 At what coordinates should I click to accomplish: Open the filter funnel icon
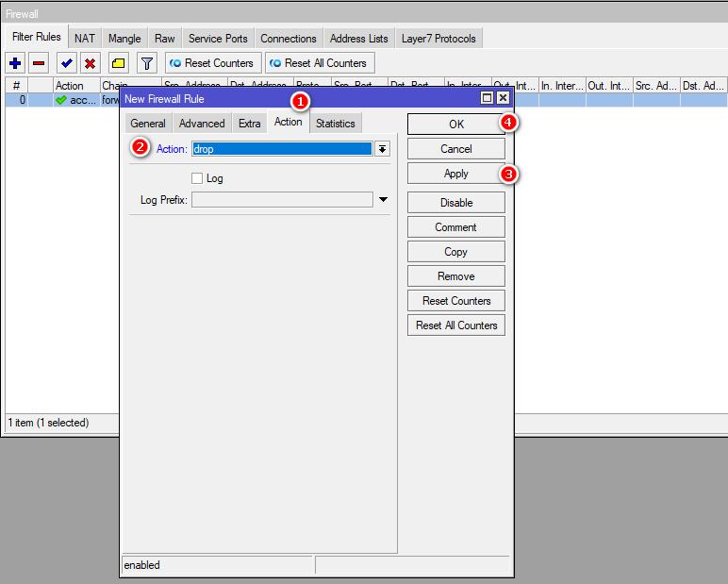pyautogui.click(x=147, y=63)
